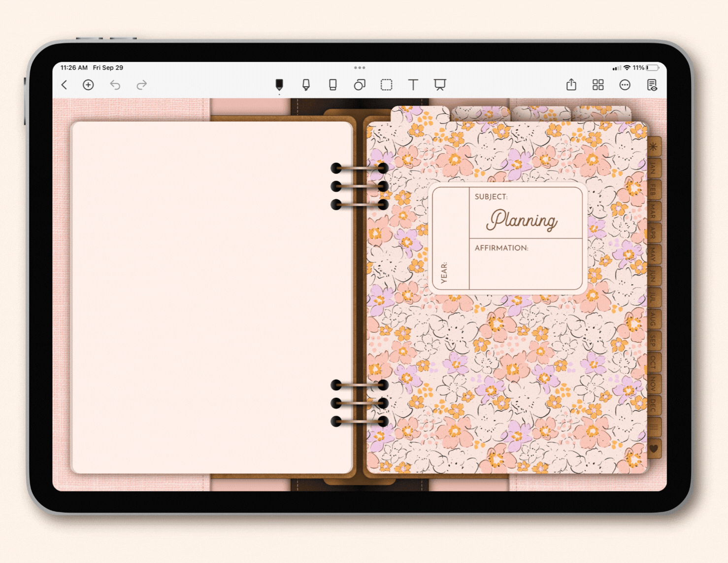This screenshot has height=563, width=728.
Task: Tap the three-dot multitasking handle
Action: (360, 68)
